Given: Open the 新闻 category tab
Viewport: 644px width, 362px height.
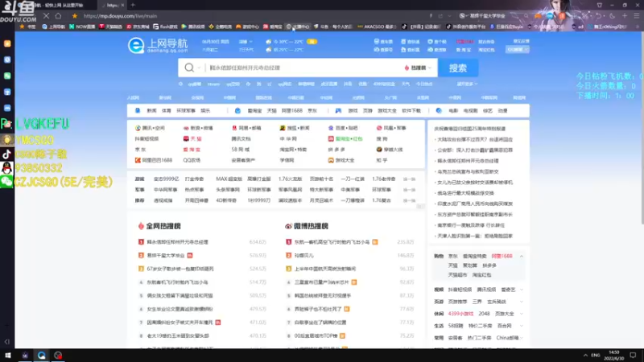Looking at the screenshot, I should point(152,111).
